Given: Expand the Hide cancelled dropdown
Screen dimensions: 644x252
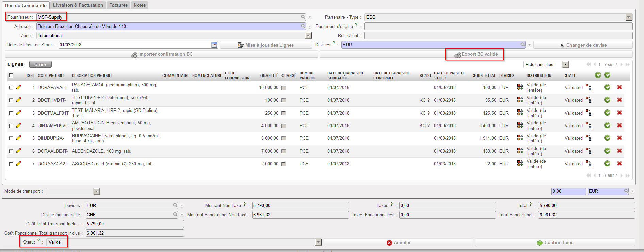Looking at the screenshot, I should click(x=565, y=65).
